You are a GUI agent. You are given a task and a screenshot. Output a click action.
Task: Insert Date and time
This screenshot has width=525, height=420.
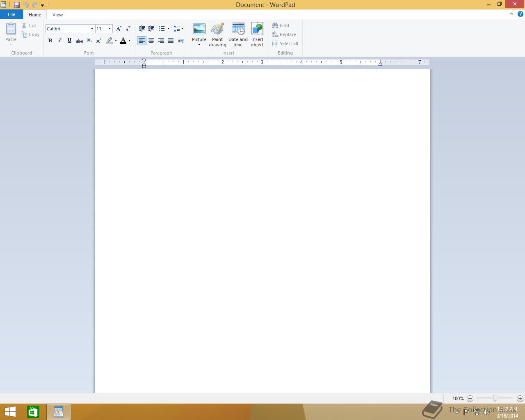pos(238,35)
